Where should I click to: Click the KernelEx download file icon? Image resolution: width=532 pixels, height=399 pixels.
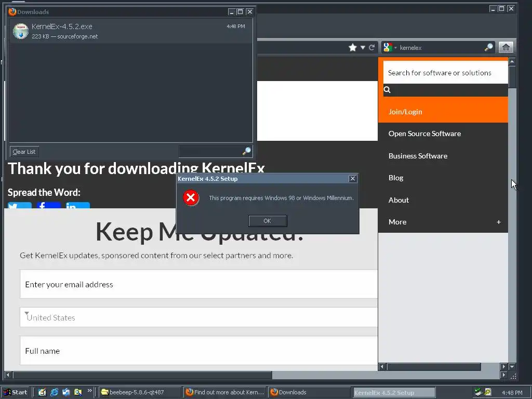coord(21,31)
